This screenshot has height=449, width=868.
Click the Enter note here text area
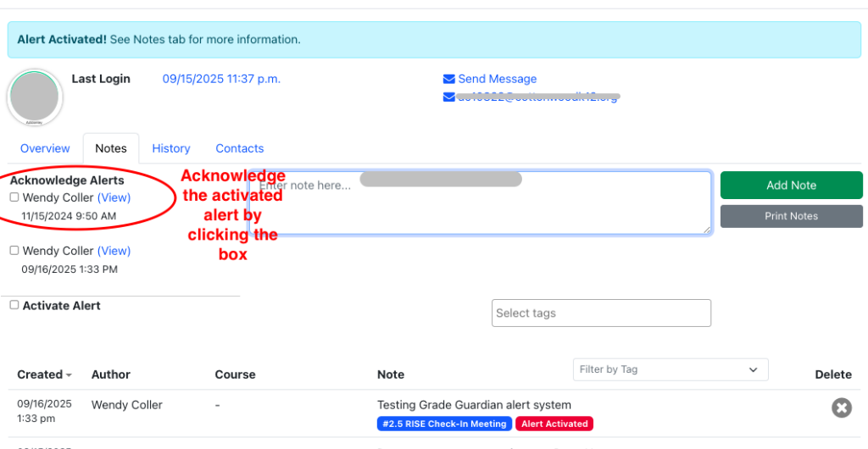[480, 203]
